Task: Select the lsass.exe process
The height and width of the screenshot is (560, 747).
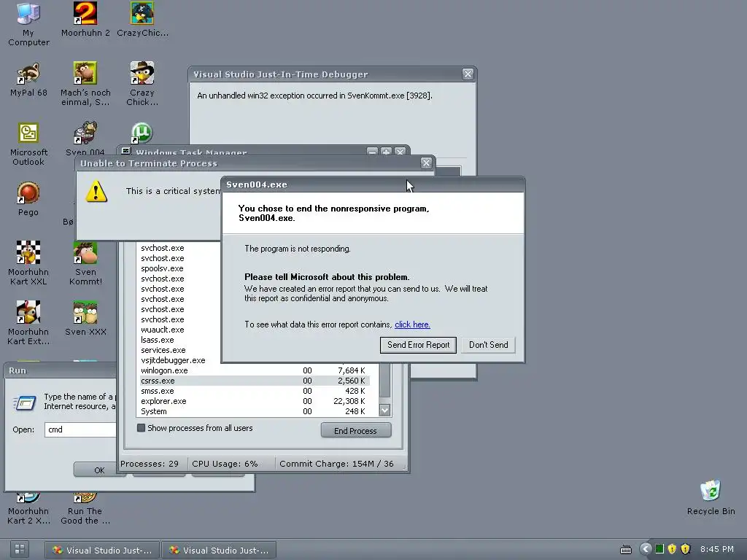Action: pyautogui.click(x=158, y=340)
